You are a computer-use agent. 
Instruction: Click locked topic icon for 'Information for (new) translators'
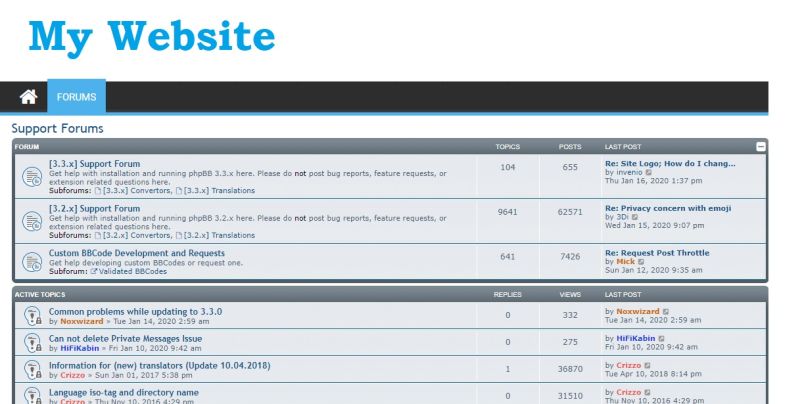click(x=33, y=370)
